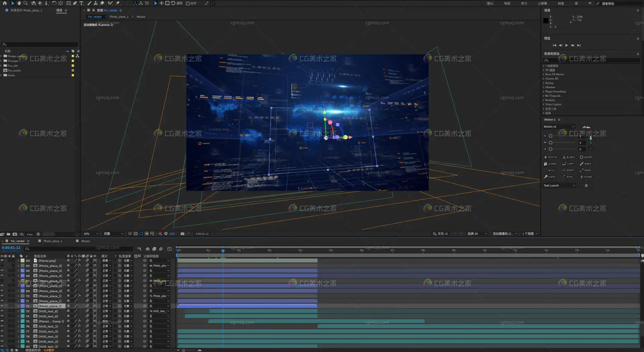644x352 pixels.
Task: Open the Motion v2 dropdown
Action: (x=559, y=127)
